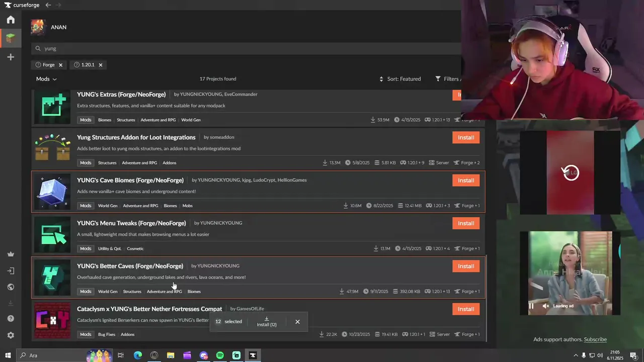Open Task View in the taskbar
This screenshot has height=362, width=644.
(x=121, y=355)
